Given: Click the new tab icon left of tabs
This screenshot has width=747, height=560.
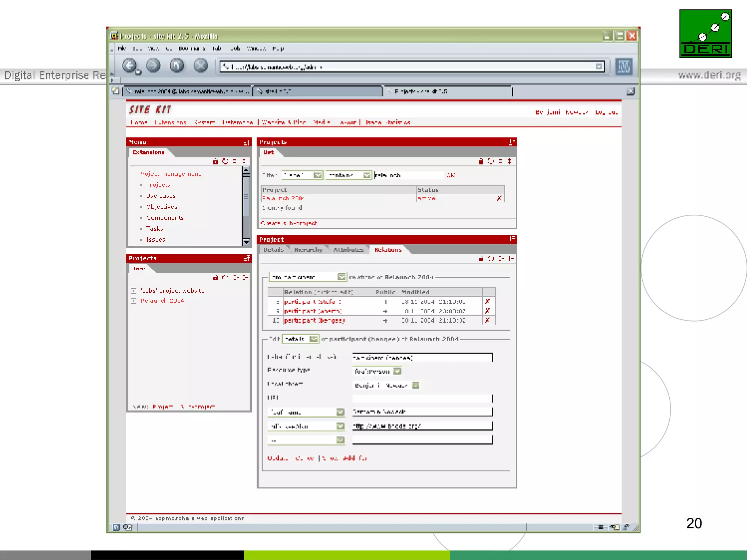Looking at the screenshot, I should (116, 91).
